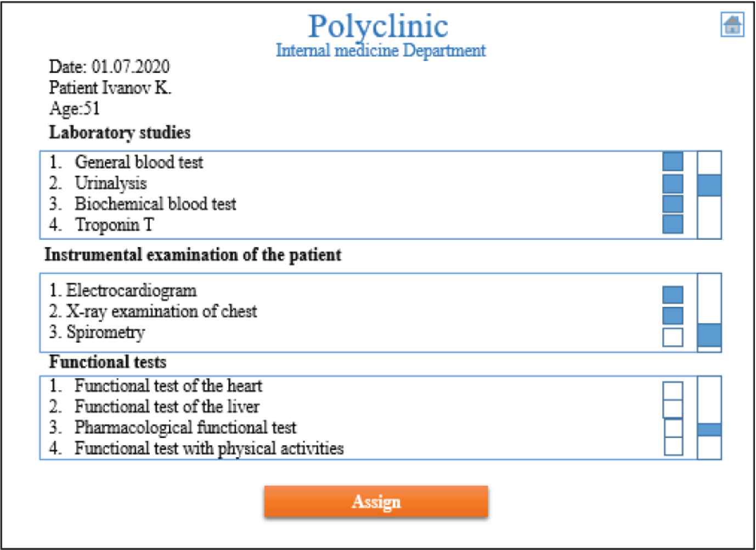Click the Laboratory studies scrollbar thumb
This screenshot has width=756, height=550.
(x=709, y=186)
